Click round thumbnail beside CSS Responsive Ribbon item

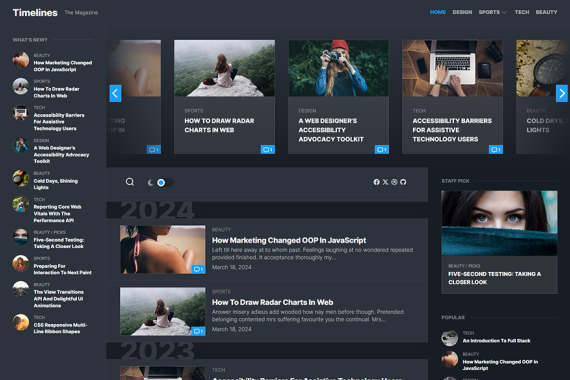point(21,322)
